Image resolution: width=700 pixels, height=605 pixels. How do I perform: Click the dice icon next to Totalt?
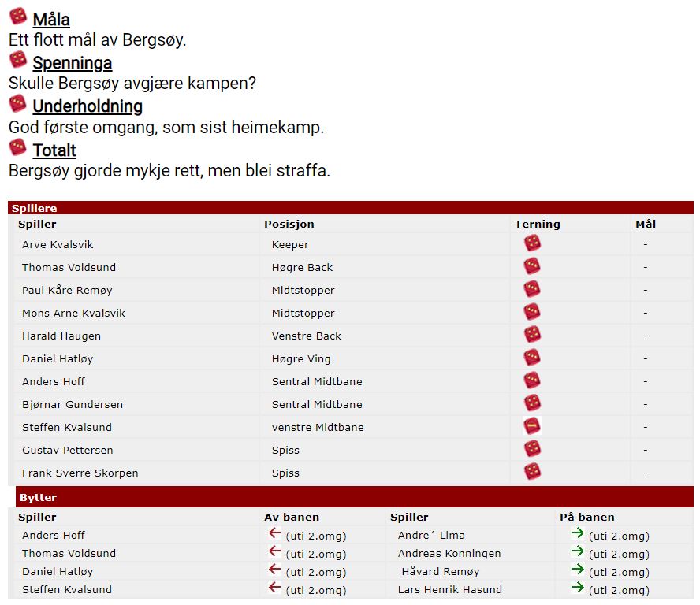click(18, 147)
